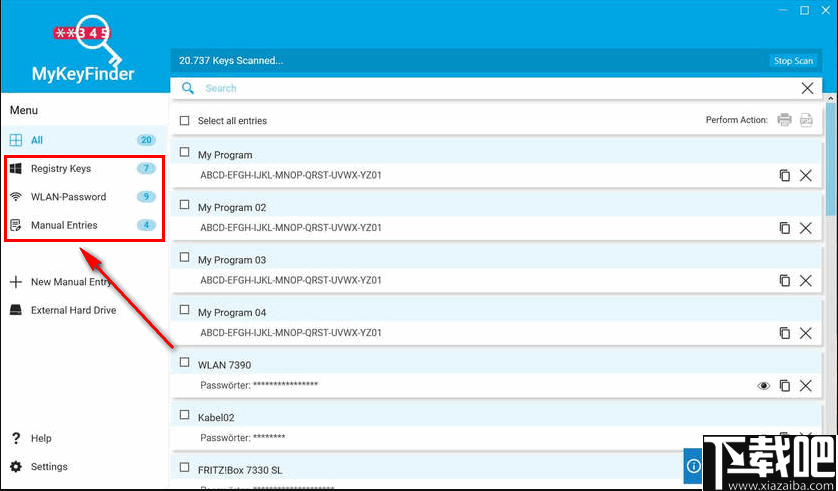Tick the My Program 02 checkbox

tap(184, 205)
